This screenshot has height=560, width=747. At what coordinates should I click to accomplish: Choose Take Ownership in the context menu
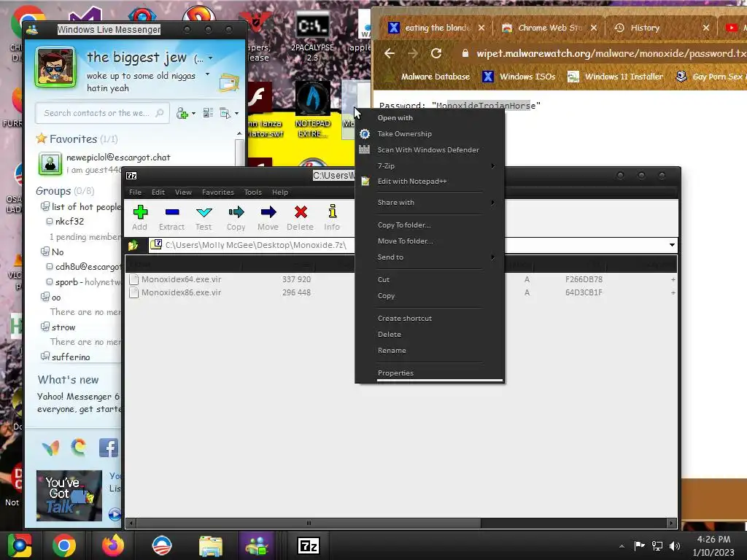[x=404, y=134]
